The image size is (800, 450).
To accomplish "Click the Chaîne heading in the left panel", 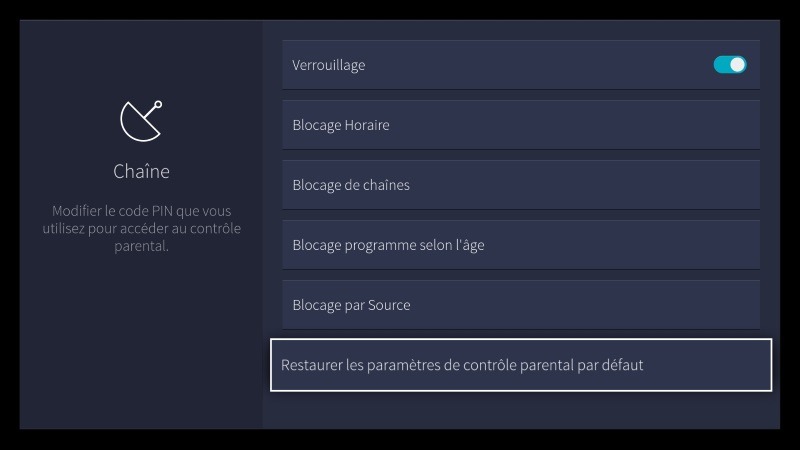I will [x=141, y=171].
